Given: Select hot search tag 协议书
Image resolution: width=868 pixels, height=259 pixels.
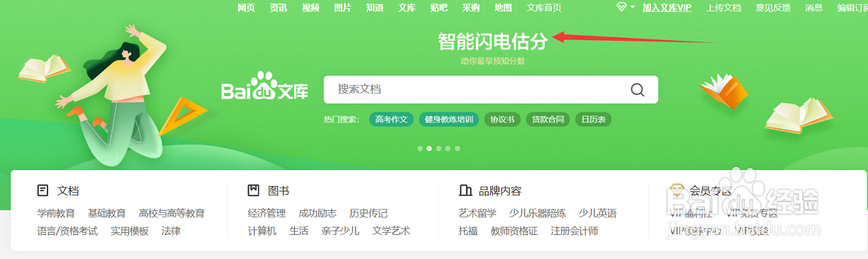Looking at the screenshot, I should [x=502, y=120].
